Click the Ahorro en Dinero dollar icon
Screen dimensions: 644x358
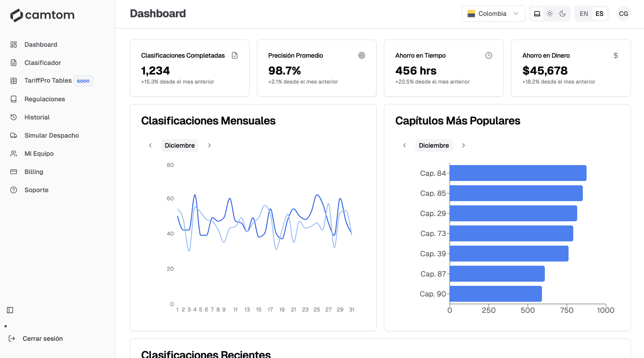pyautogui.click(x=616, y=55)
